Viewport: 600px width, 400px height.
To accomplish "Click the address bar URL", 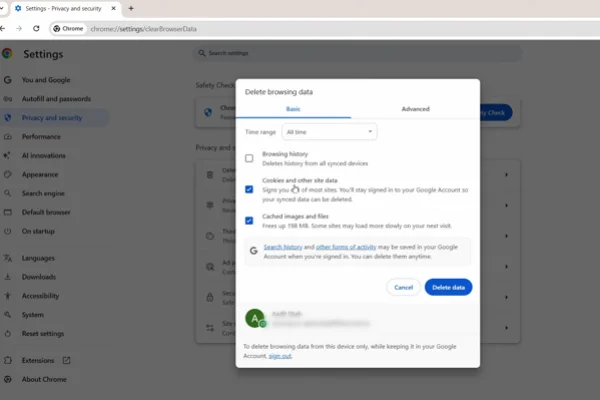I will 143,29.
